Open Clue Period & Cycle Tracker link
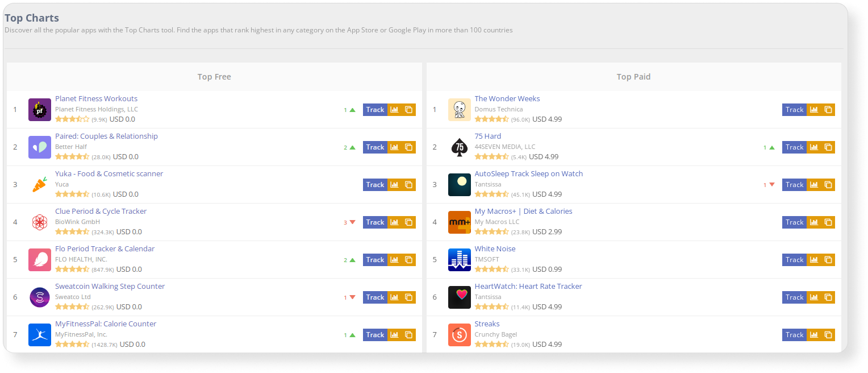Viewport: 868px width, 373px height. point(101,212)
